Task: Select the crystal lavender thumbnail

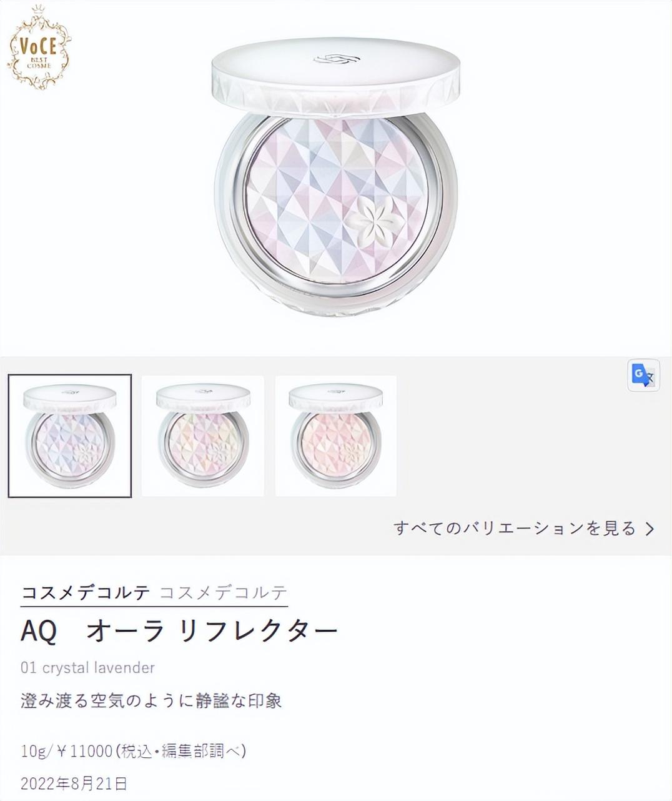Action: [70, 436]
